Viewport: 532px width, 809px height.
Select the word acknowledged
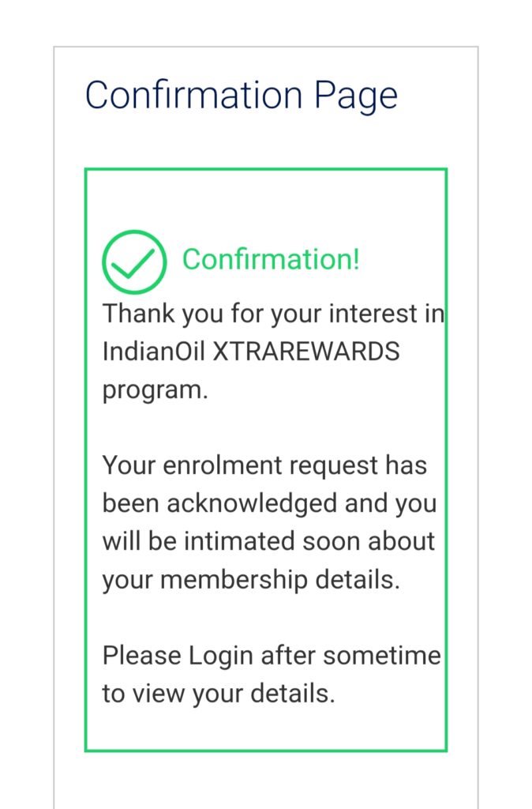point(252,505)
